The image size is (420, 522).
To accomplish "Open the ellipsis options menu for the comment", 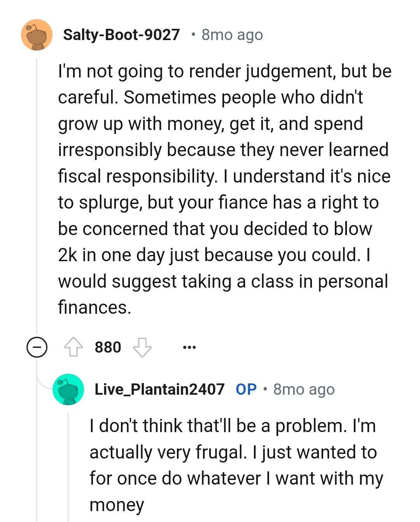I will click(x=189, y=347).
